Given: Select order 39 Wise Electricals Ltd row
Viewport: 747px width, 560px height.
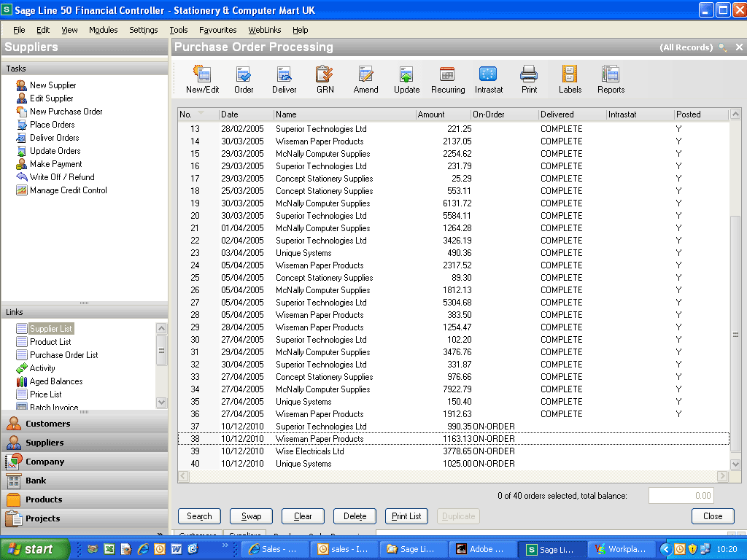Looking at the screenshot, I should click(x=453, y=451).
